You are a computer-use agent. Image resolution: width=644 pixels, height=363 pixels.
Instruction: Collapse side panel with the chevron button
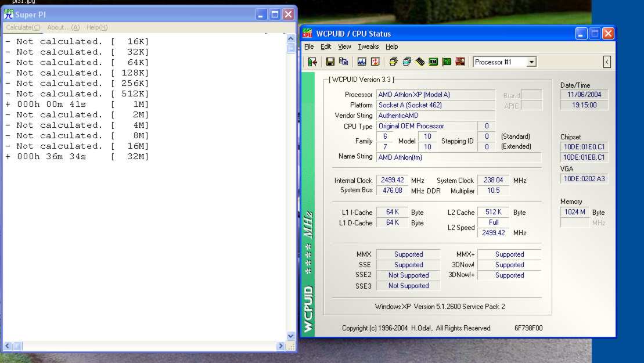pos(607,62)
